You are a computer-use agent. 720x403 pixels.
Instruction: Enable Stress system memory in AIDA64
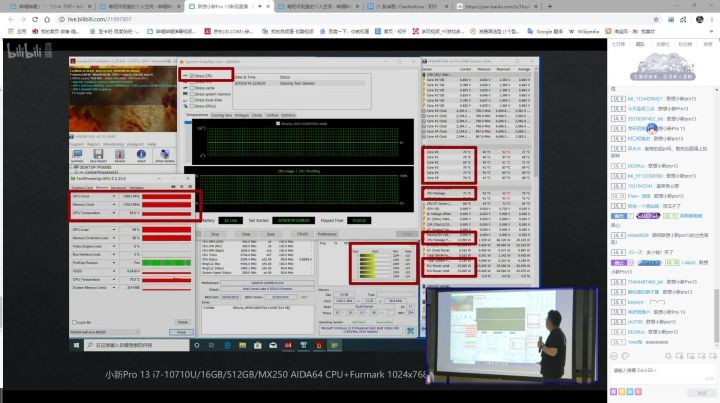(192, 94)
